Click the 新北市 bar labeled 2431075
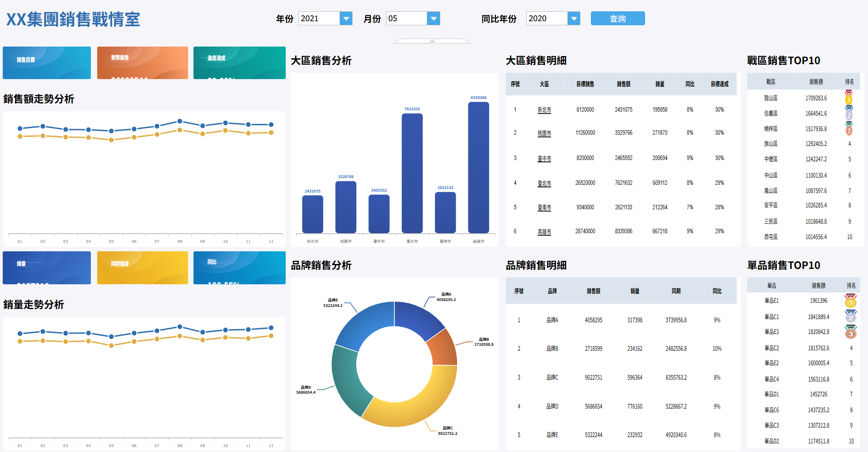This screenshot has height=452, width=868. point(312,214)
